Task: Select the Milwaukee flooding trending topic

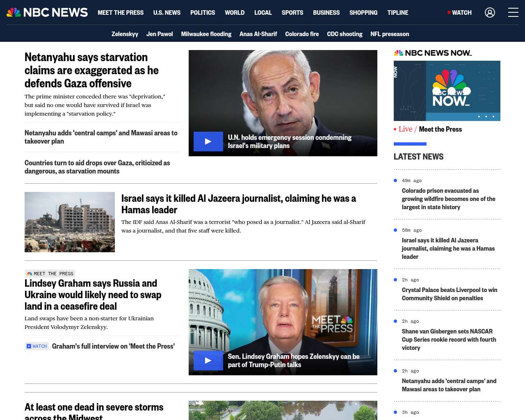Action: tap(206, 34)
